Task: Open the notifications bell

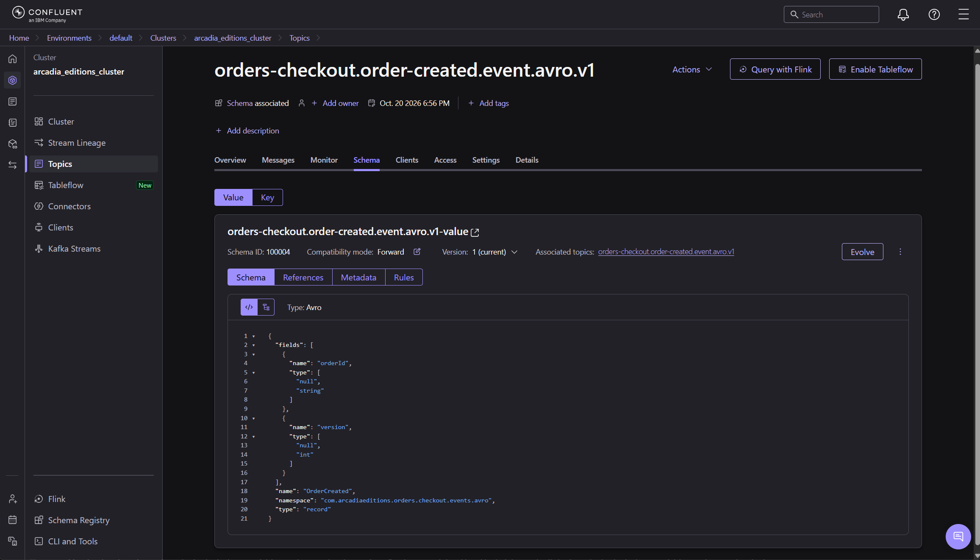Action: (903, 14)
